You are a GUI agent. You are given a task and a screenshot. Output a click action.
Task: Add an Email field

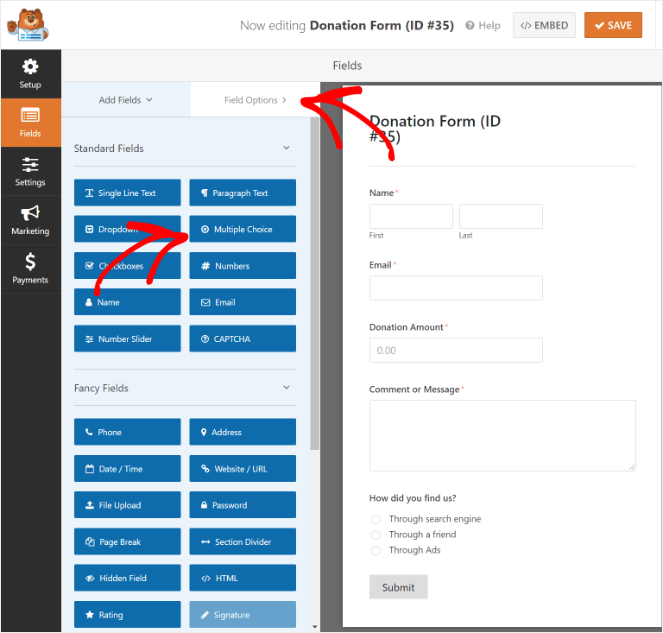tap(242, 302)
